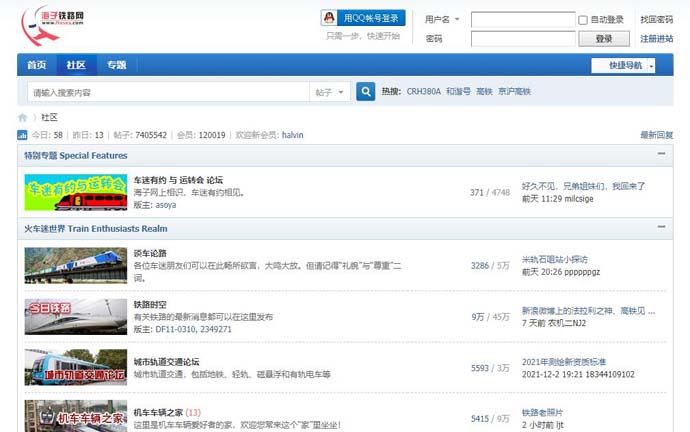Open the 谈车论路 forum title

(150, 253)
